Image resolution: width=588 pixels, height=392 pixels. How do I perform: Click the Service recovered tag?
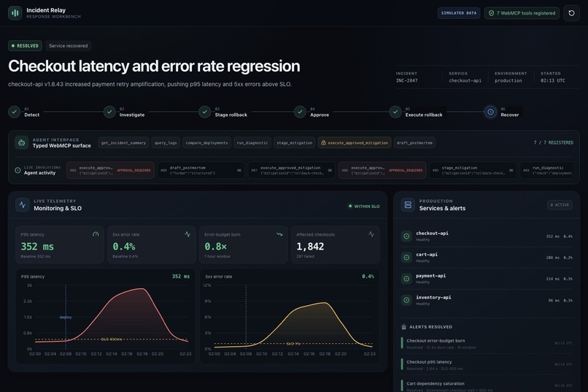pos(69,46)
